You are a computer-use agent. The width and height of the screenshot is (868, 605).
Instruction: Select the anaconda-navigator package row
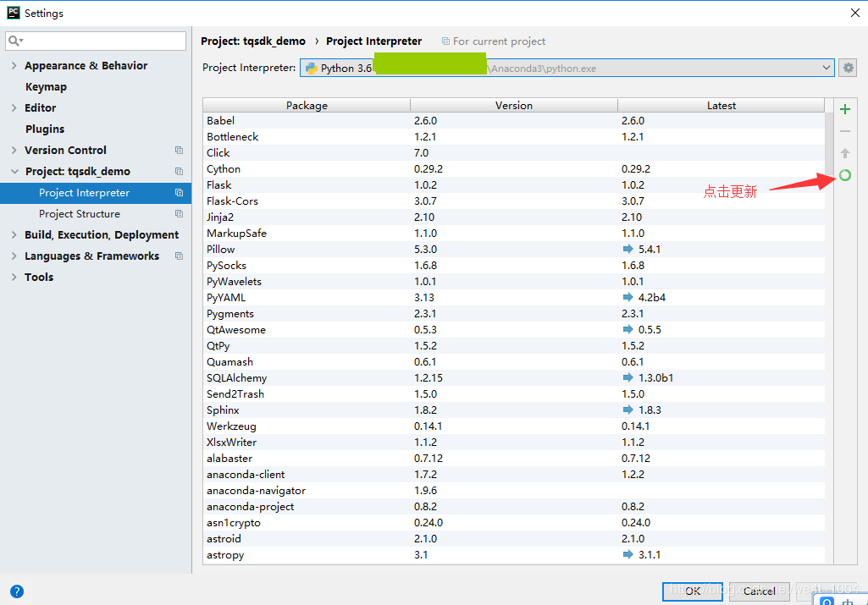(514, 490)
